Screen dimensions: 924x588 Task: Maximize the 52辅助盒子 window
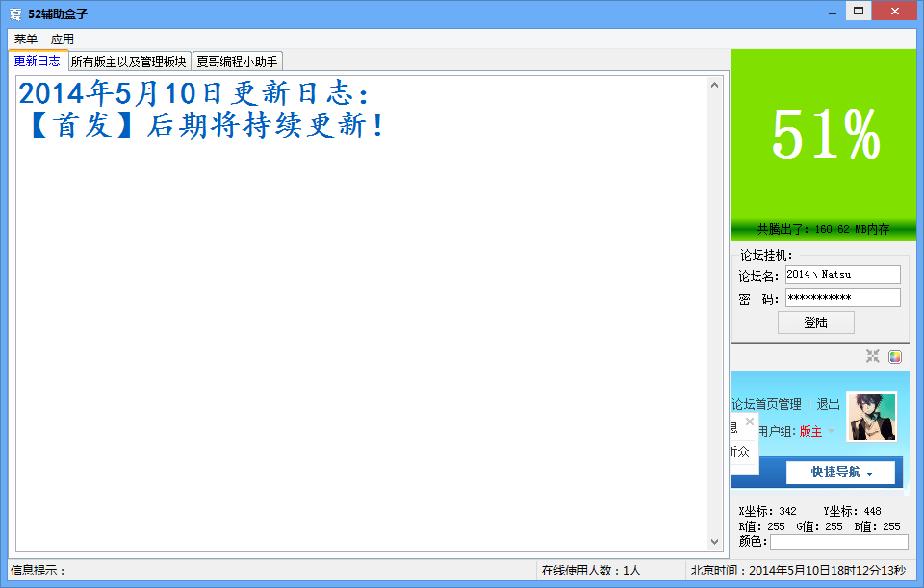[859, 12]
